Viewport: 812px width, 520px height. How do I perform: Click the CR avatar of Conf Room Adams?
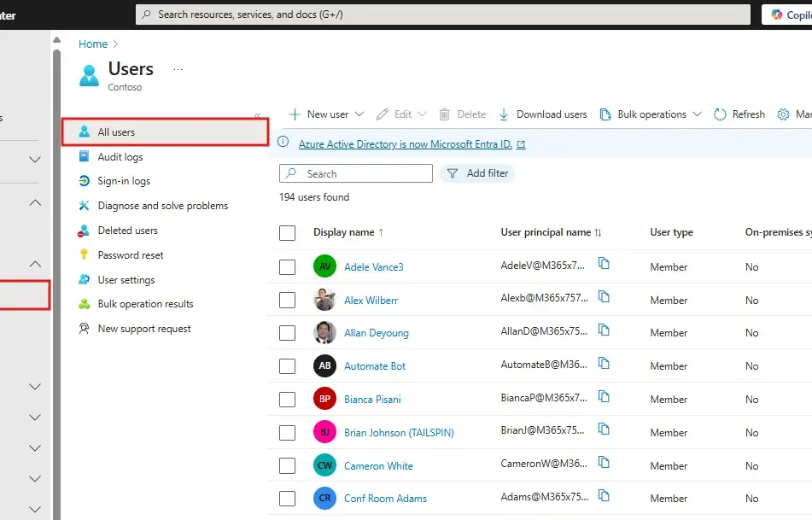click(x=324, y=498)
